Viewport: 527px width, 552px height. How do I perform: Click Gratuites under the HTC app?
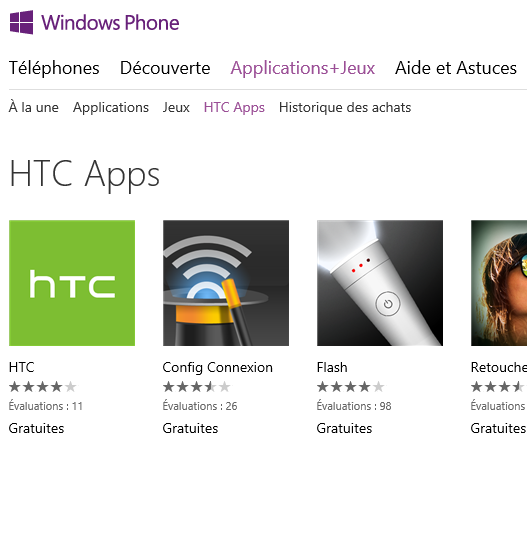(37, 428)
